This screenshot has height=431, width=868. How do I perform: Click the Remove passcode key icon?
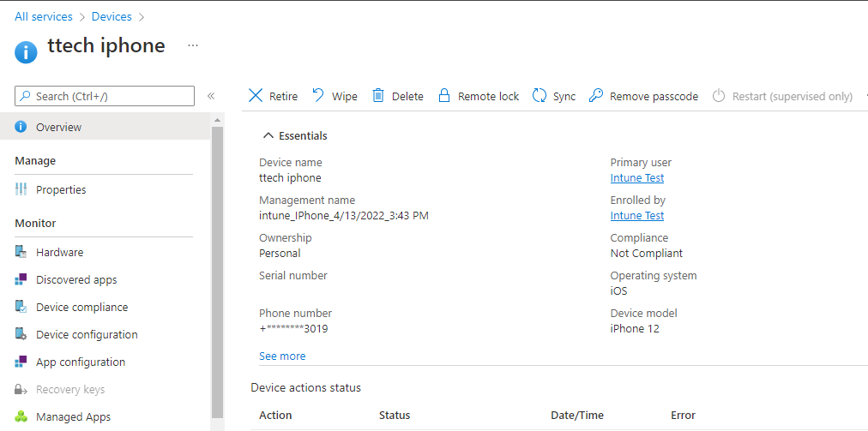tap(596, 96)
